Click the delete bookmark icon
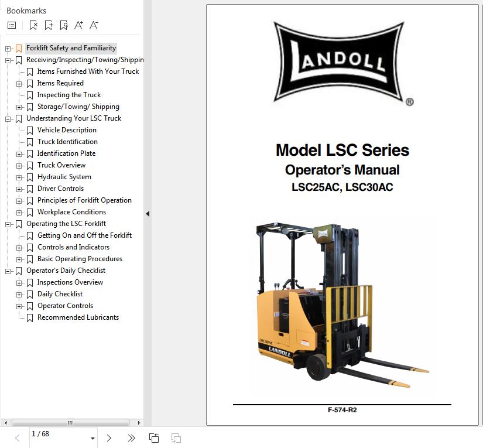This screenshot has width=483, height=448. [x=33, y=25]
